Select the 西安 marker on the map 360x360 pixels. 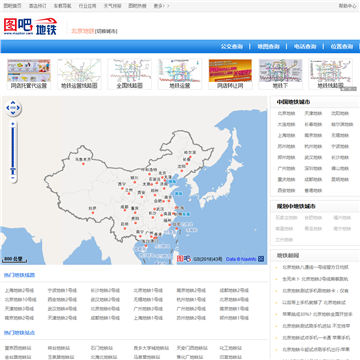pyautogui.click(x=142, y=197)
